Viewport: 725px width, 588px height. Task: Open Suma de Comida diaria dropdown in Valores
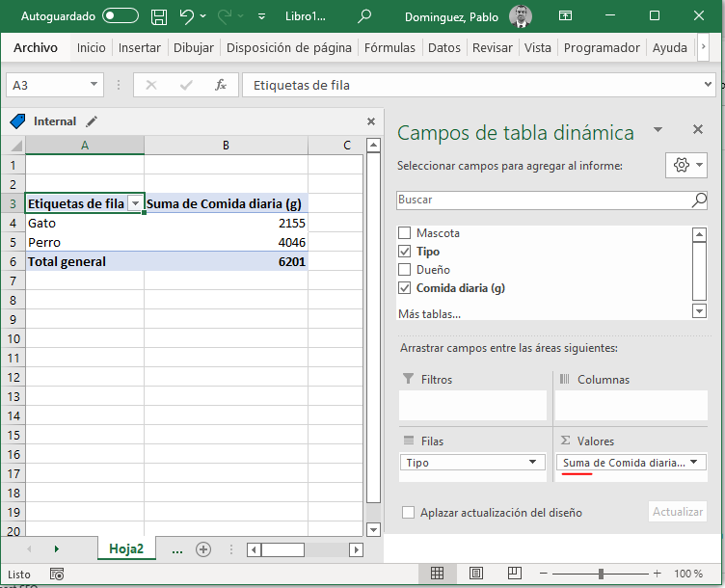693,463
